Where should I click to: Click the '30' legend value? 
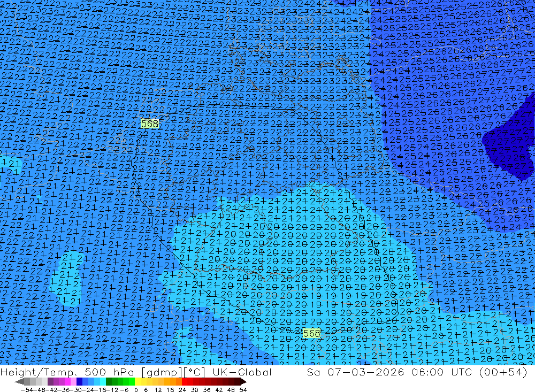pyautogui.click(x=194, y=390)
